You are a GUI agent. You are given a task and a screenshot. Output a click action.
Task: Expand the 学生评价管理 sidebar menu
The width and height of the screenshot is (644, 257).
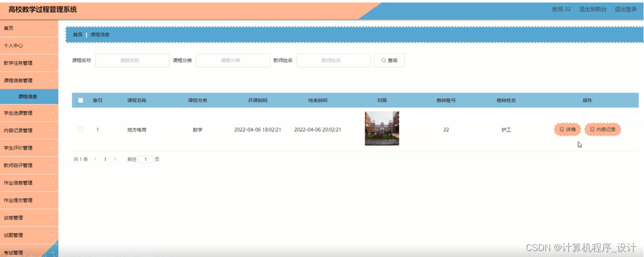(x=29, y=148)
